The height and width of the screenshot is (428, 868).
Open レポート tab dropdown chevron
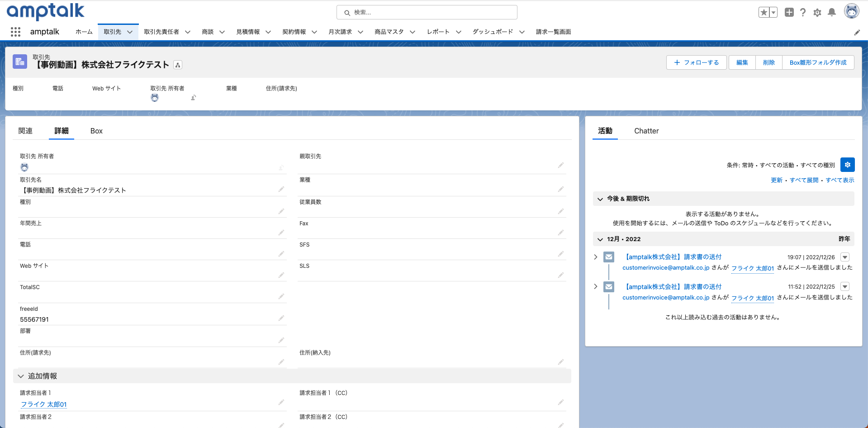459,32
